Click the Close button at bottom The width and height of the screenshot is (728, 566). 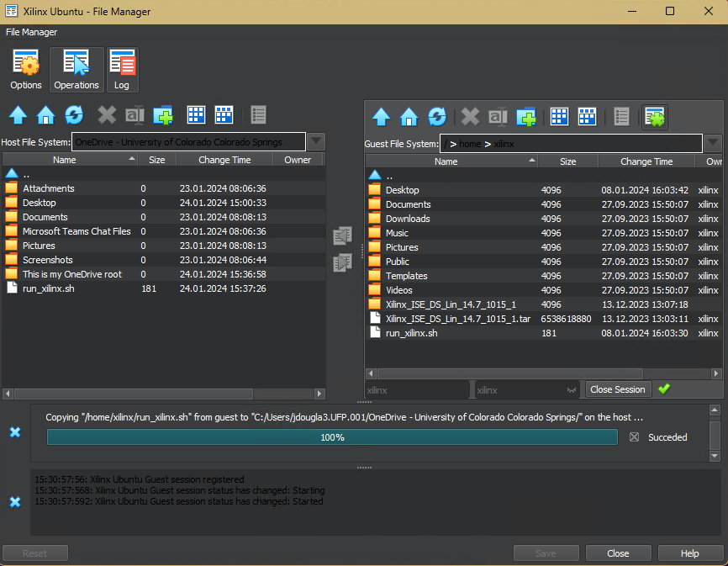coord(618,553)
